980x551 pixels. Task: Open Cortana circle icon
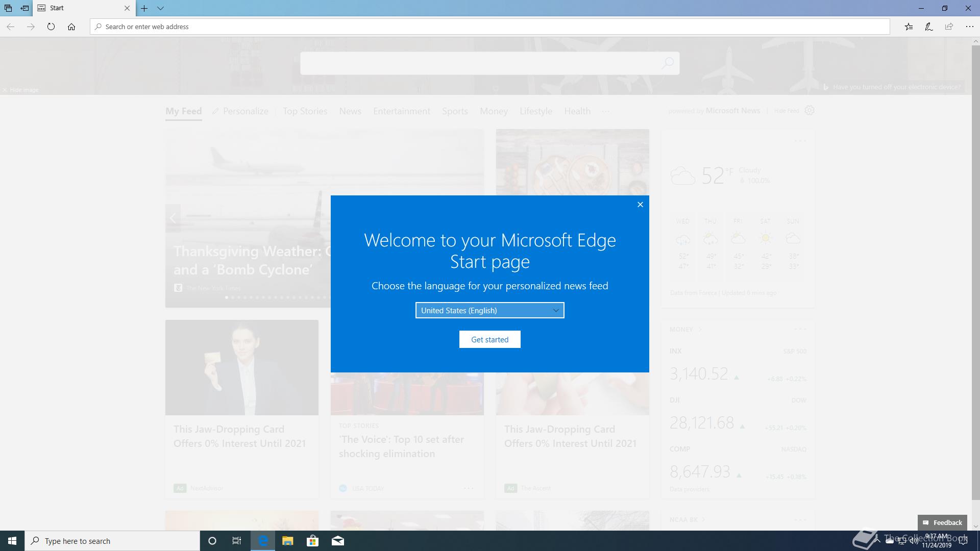[x=212, y=541]
